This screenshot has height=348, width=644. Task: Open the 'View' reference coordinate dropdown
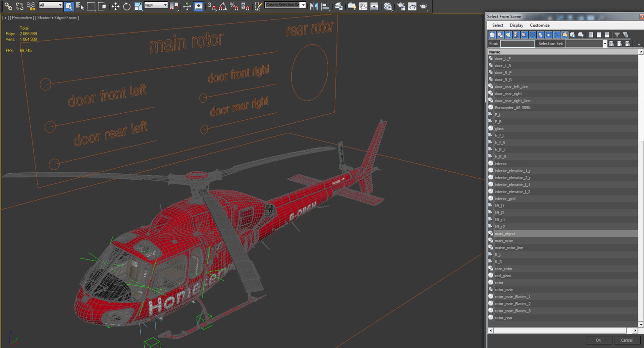tap(156, 5)
